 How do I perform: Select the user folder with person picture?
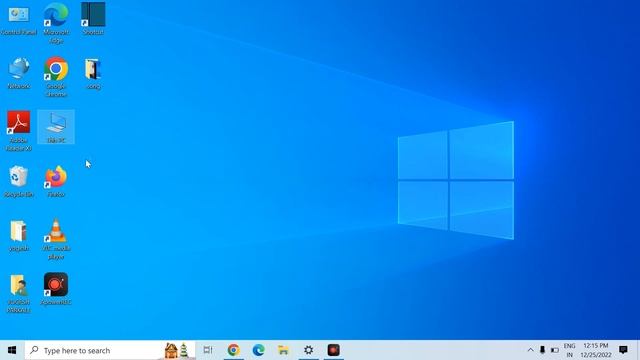pyautogui.click(x=19, y=293)
